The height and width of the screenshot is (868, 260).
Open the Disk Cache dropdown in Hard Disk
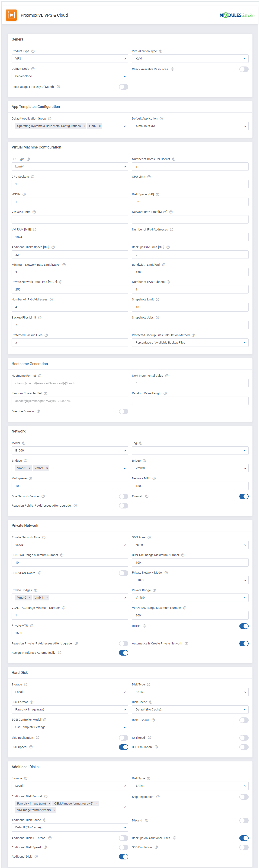point(190,709)
